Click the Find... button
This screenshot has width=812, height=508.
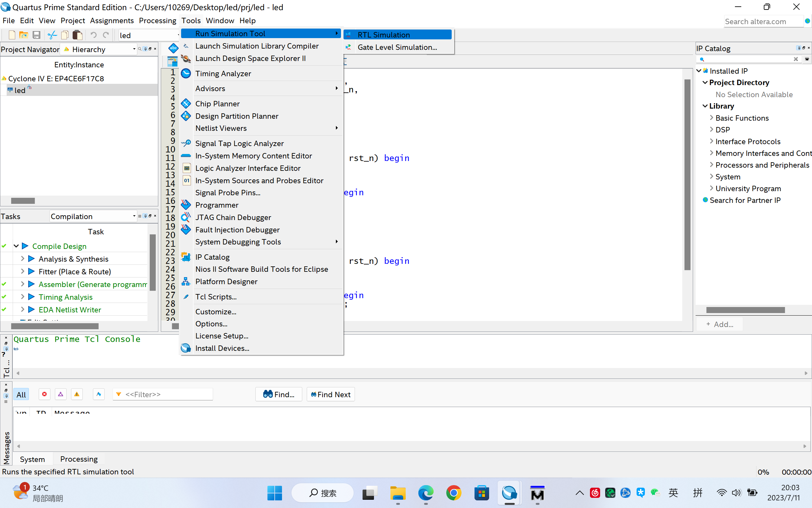pyautogui.click(x=278, y=394)
